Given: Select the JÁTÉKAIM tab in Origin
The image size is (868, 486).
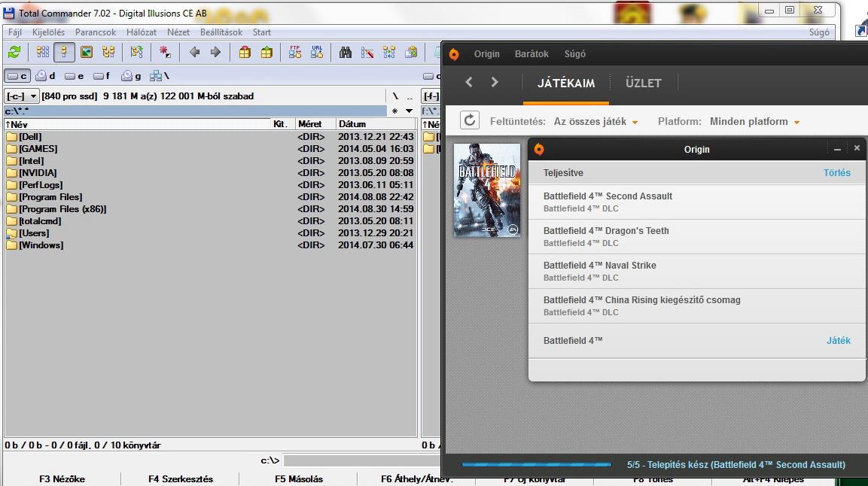Looking at the screenshot, I should [x=566, y=83].
